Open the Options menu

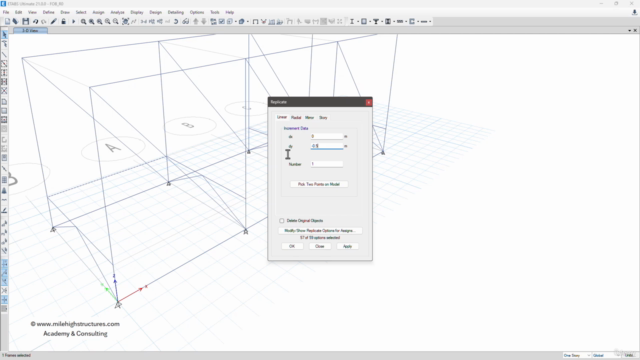point(197,12)
